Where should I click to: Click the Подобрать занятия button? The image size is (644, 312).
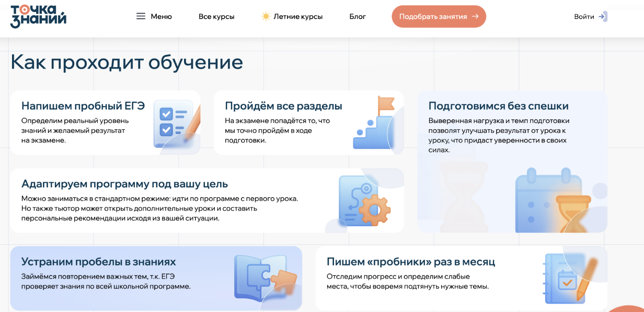point(439,16)
